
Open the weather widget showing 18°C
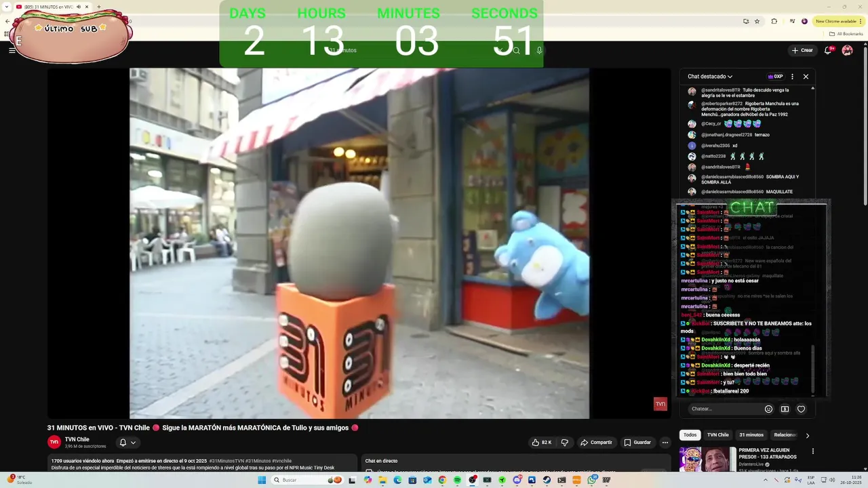[x=19, y=480]
